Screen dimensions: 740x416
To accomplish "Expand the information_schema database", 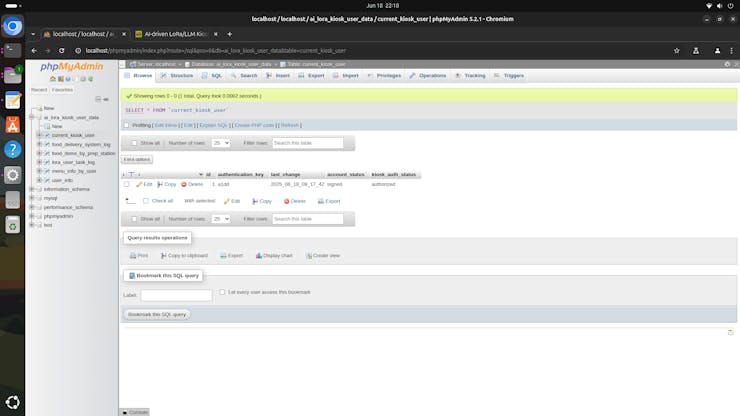I will pyautogui.click(x=32, y=189).
